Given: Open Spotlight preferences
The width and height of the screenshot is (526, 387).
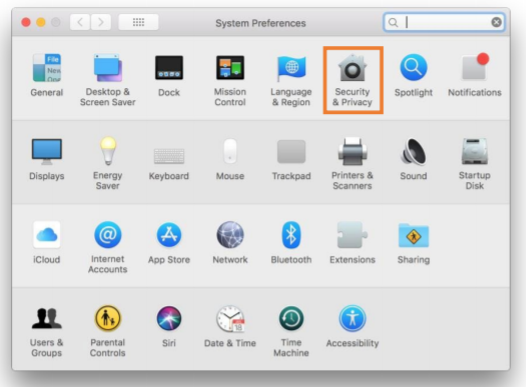Looking at the screenshot, I should 414,75.
